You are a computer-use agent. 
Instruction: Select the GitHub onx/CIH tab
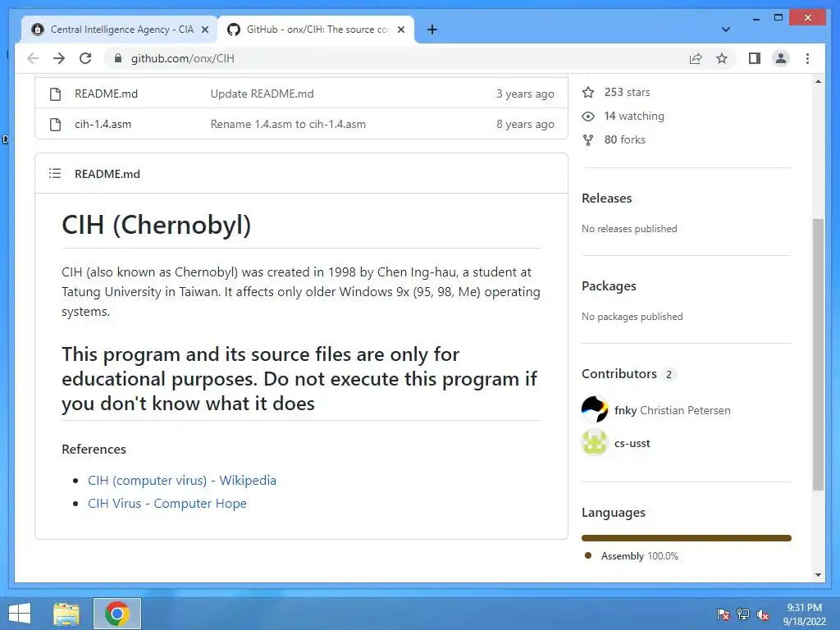click(x=316, y=30)
